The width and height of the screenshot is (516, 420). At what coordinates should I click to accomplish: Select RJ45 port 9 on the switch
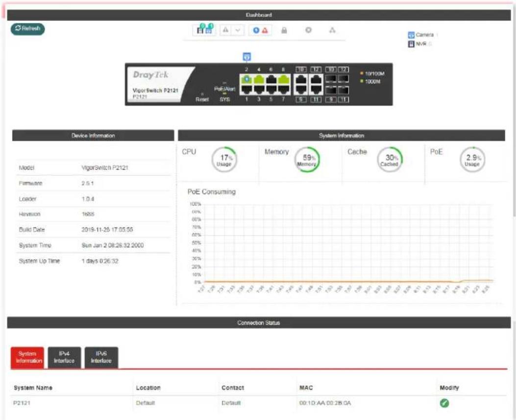(301, 90)
